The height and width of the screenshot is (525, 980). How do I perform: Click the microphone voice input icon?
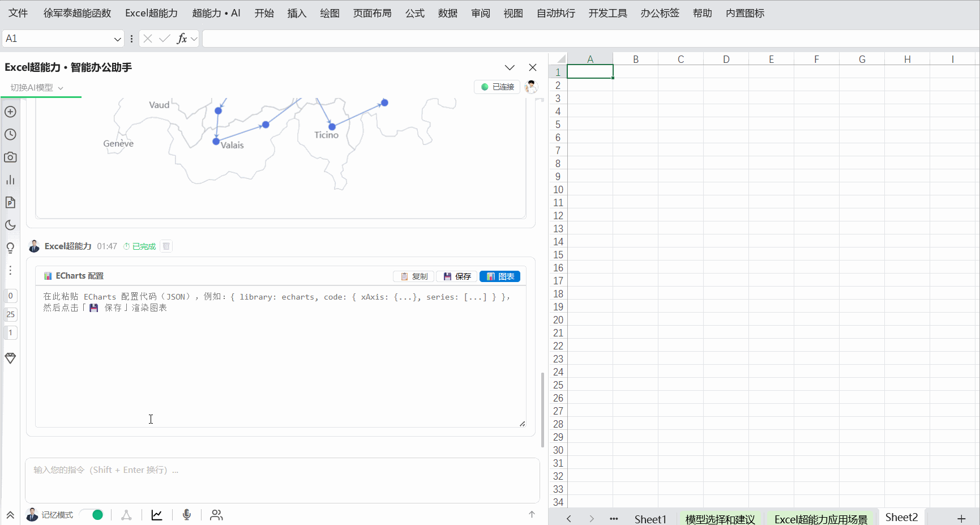click(187, 515)
